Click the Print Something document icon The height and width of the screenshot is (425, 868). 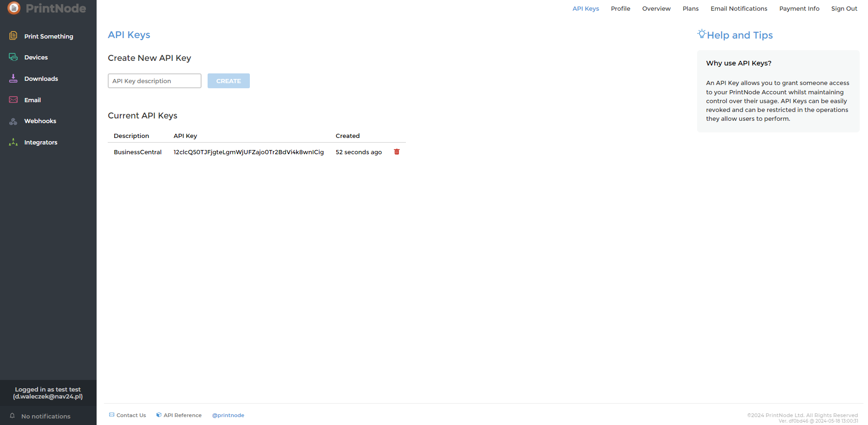point(13,36)
